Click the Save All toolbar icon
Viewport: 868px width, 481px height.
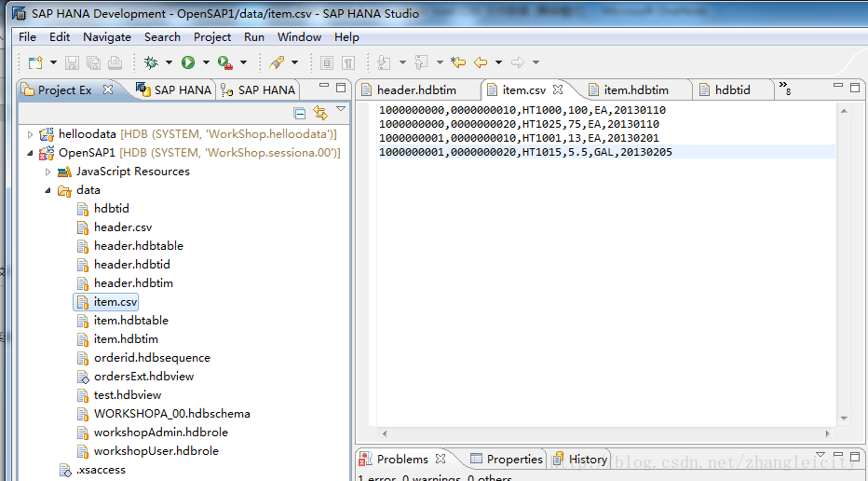(x=93, y=62)
